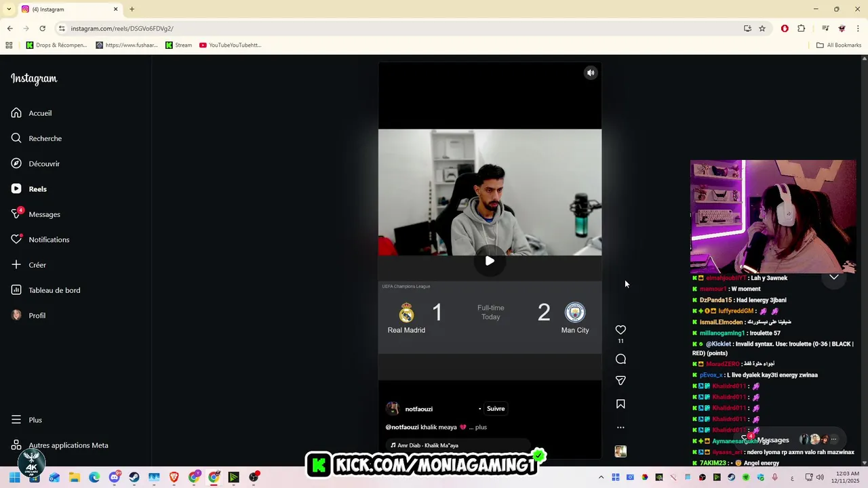Viewport: 868px width, 488px height.
Task: Open reel audio thumbnail
Action: (620, 451)
